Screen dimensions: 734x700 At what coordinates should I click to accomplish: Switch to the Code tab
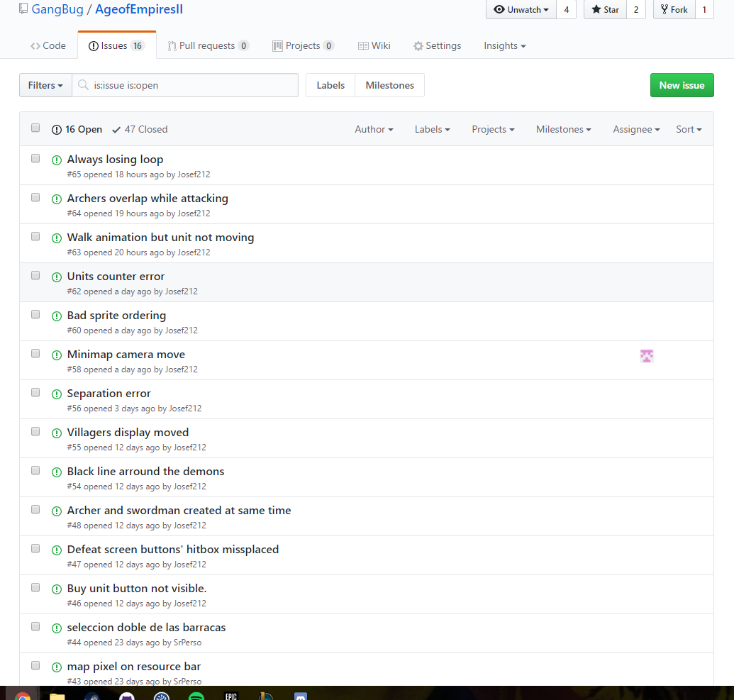point(48,46)
